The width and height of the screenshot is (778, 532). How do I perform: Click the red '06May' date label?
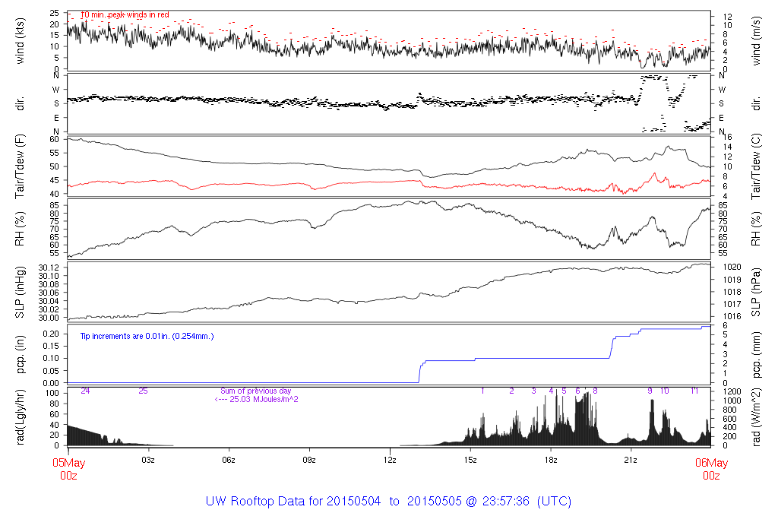711,463
